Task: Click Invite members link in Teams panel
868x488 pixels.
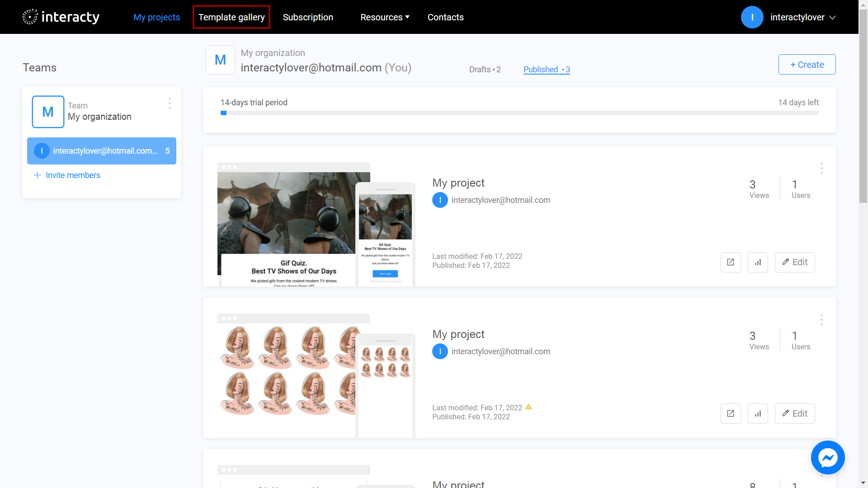Action: pos(67,174)
